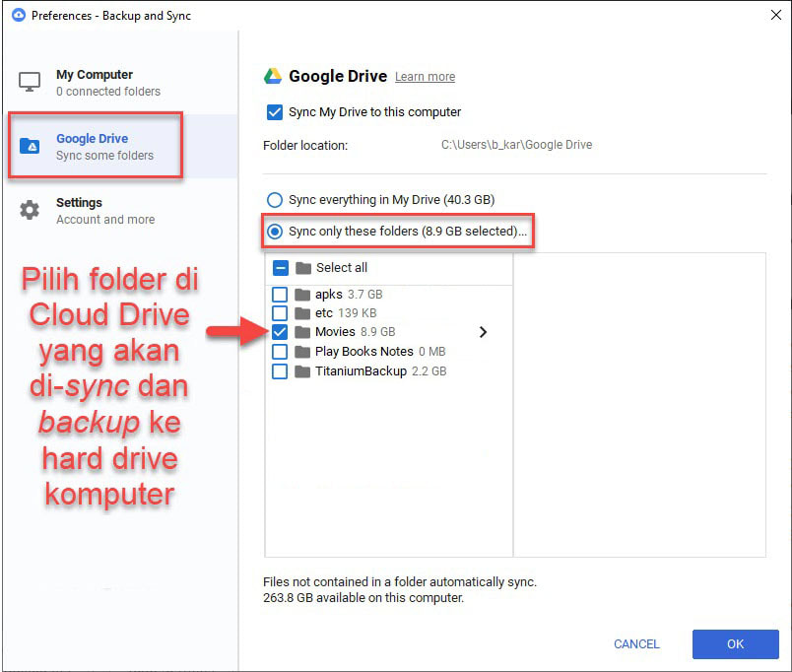
Task: Click the Account and more subtitle
Action: point(105,220)
